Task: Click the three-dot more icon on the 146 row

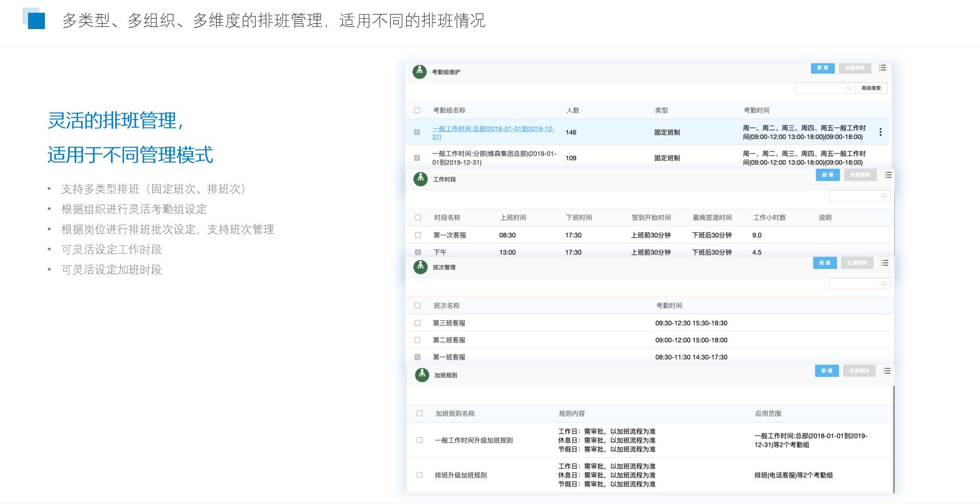Action: (x=880, y=132)
